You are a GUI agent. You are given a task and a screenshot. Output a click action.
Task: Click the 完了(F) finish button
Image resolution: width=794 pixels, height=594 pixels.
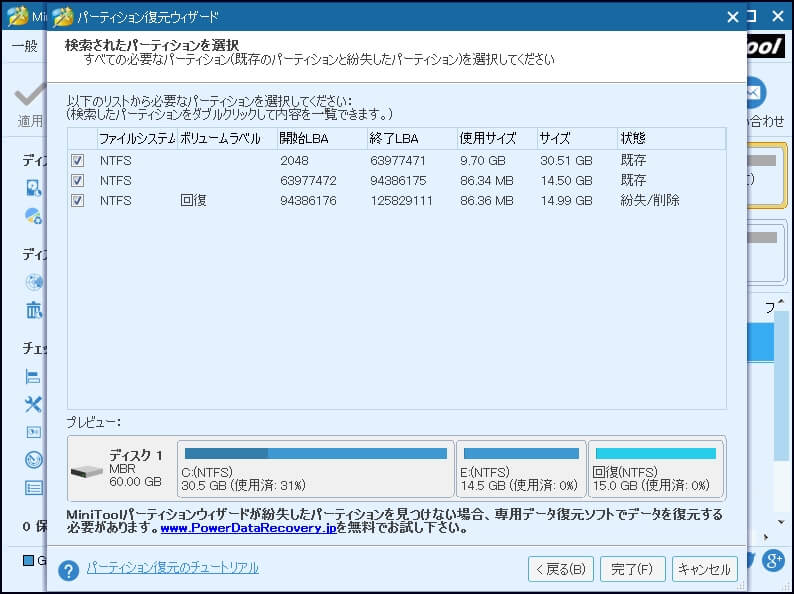coord(632,569)
